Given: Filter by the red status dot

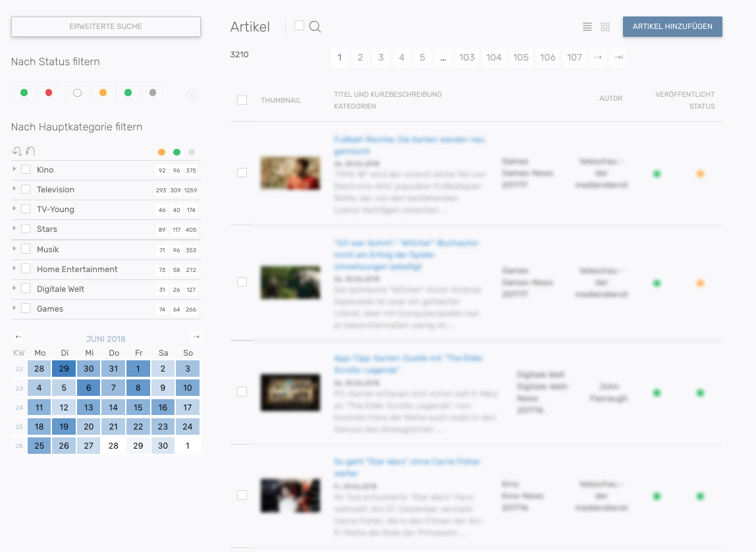Looking at the screenshot, I should tap(49, 93).
